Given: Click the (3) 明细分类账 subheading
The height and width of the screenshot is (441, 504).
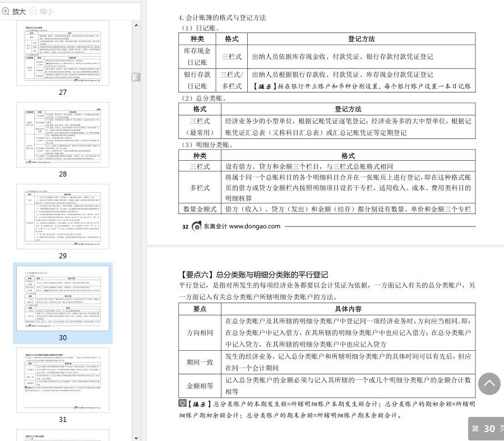Looking at the screenshot, I should [x=207, y=145].
